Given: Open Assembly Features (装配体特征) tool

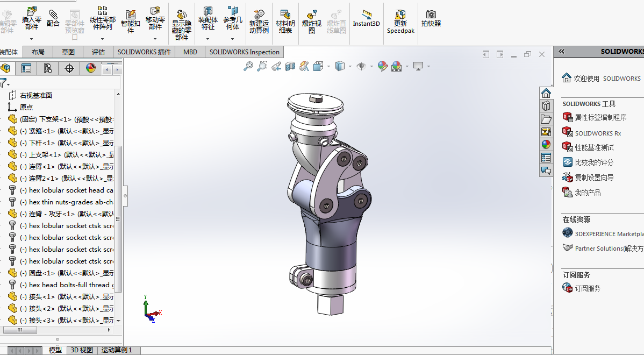Looking at the screenshot, I should click(208, 18).
